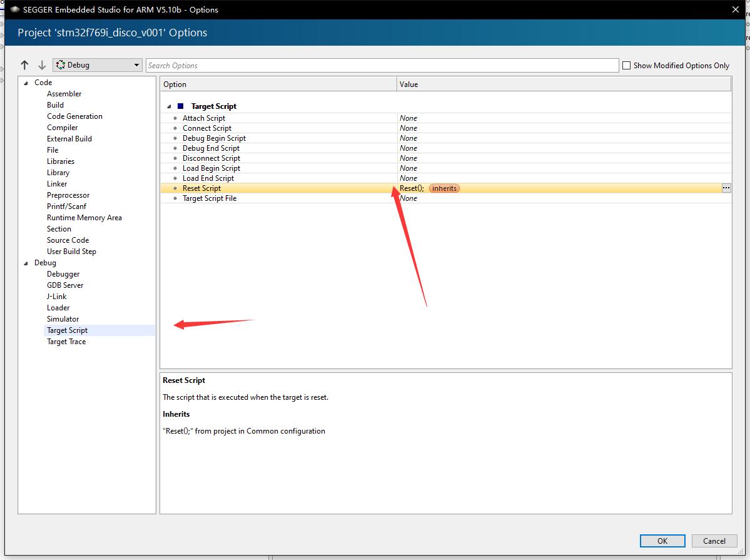Select the Target Script File row
Screen dimensions: 750x560
(x=445, y=198)
